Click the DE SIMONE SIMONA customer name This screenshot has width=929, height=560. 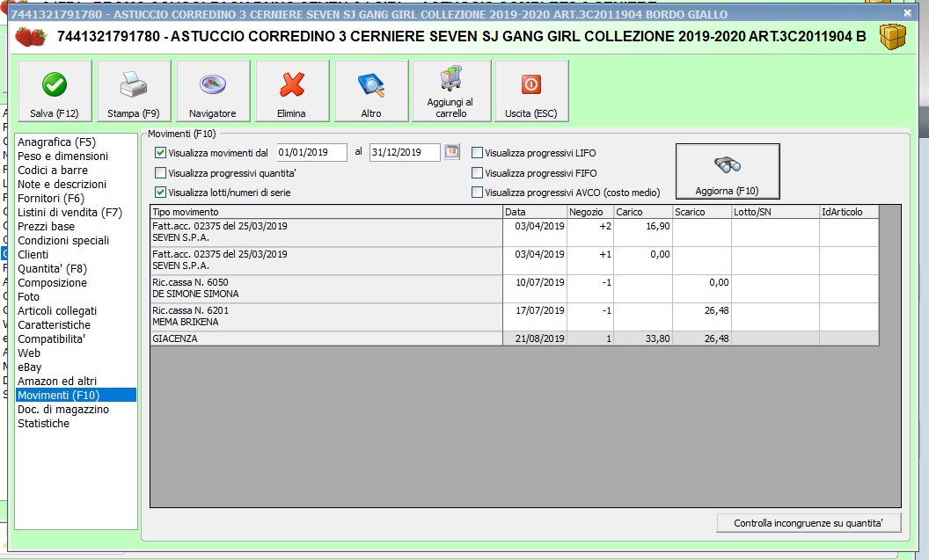(195, 295)
